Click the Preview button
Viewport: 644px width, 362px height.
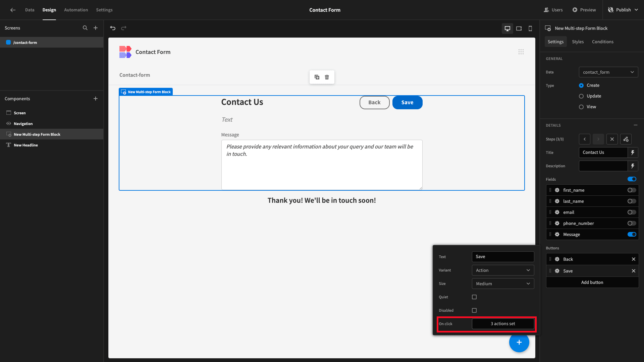coord(584,10)
